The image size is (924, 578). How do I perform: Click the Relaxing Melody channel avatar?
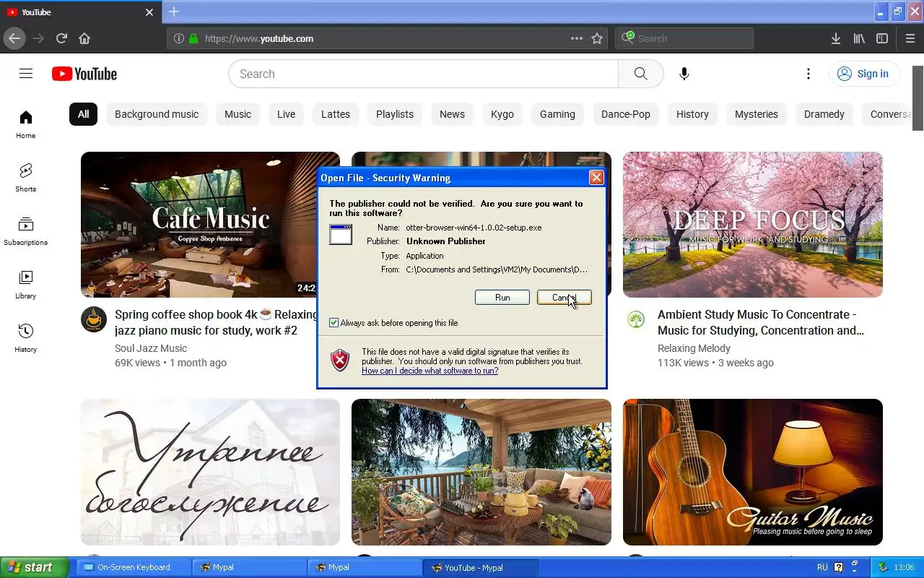click(x=636, y=319)
